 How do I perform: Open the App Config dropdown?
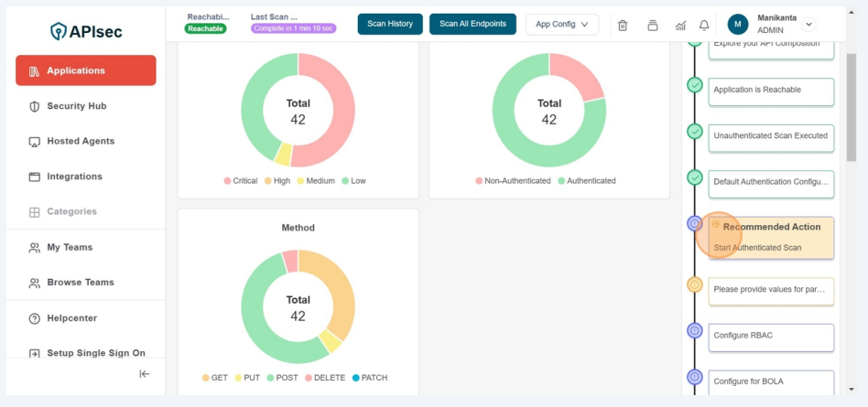pos(561,25)
